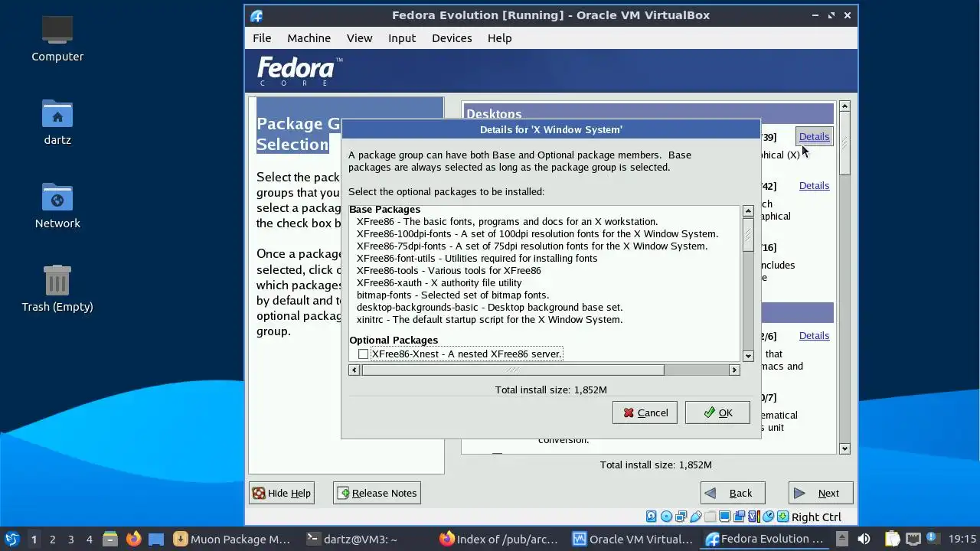
Task: Click the optical disk status icon
Action: coord(666,517)
